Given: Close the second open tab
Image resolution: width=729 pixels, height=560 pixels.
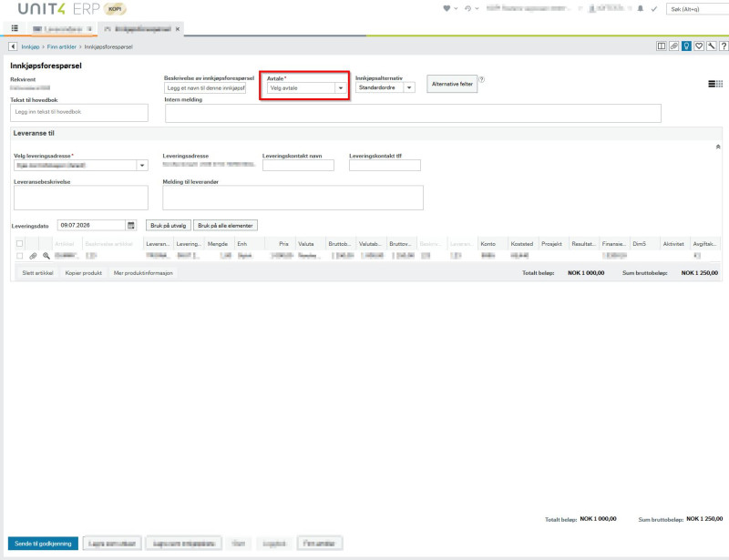Looking at the screenshot, I should tap(177, 29).
